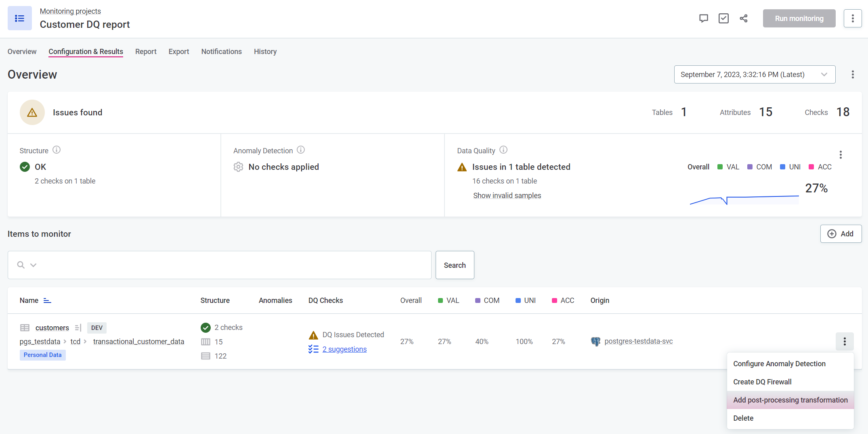Viewport: 868px width, 434px height.
Task: Click the postgres-testdata-svc database icon
Action: click(x=595, y=341)
